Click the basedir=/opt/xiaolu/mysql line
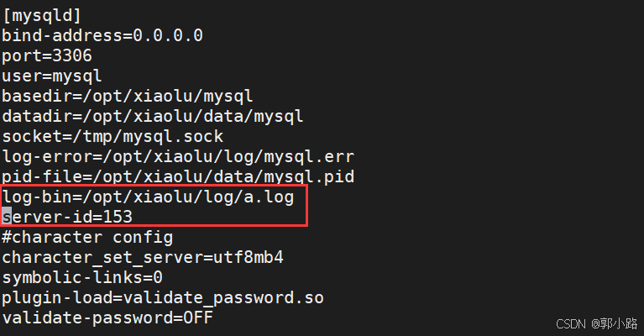The height and width of the screenshot is (336, 644). click(128, 96)
